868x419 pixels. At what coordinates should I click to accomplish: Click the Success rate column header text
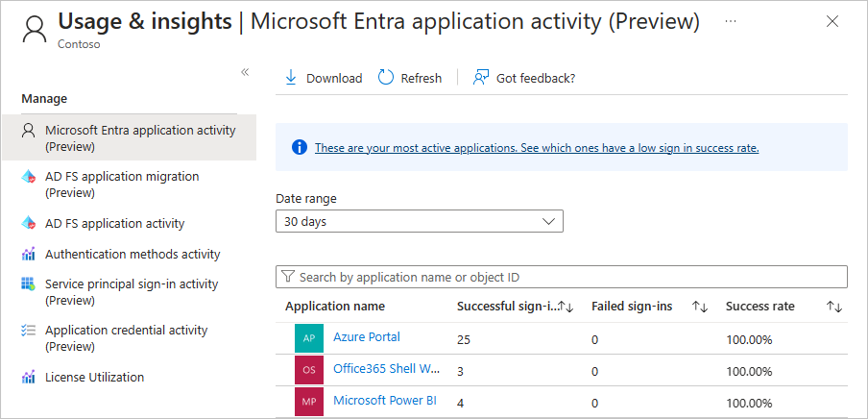760,307
